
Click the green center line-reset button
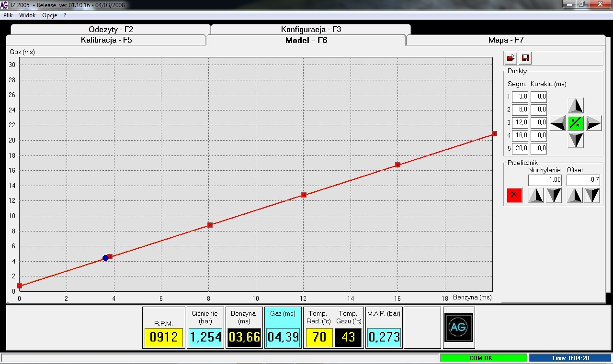(x=575, y=123)
